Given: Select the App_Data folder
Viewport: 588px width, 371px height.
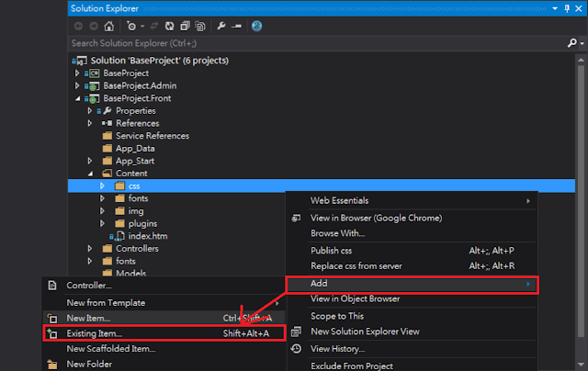Looking at the screenshot, I should pyautogui.click(x=129, y=149).
